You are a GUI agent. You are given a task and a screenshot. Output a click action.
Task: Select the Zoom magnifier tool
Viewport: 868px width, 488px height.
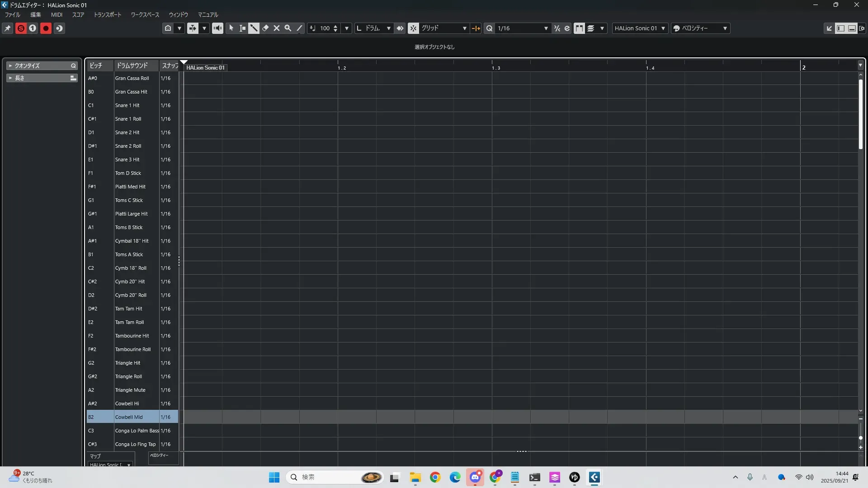[x=288, y=28]
